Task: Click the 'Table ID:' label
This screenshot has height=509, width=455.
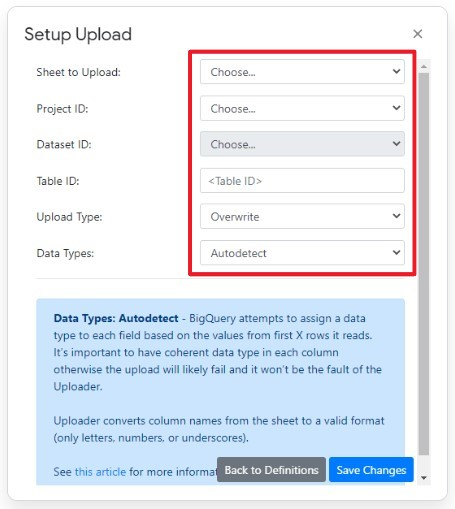Action: pos(58,181)
